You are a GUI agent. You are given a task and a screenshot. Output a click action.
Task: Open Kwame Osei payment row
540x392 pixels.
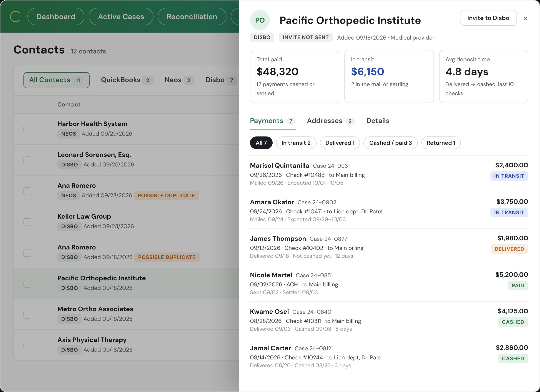tap(389, 320)
